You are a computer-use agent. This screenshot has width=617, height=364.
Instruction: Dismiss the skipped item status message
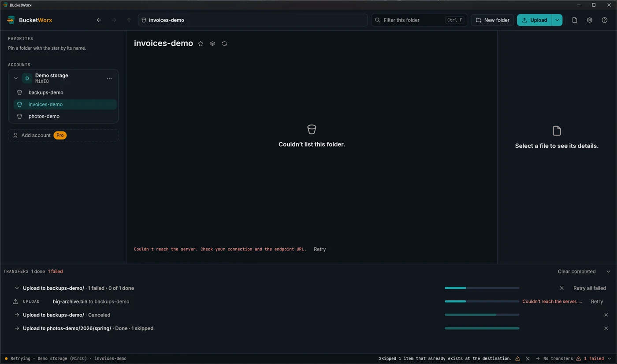(528, 359)
